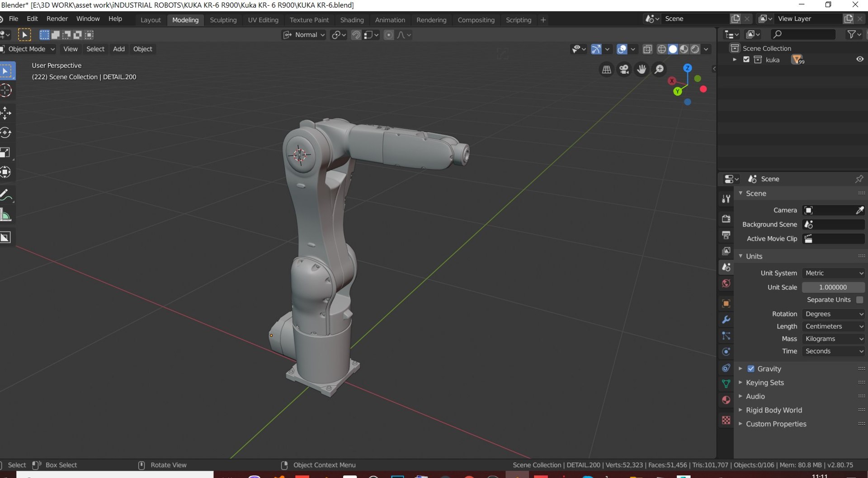
Task: Pin the Scene properties panel
Action: point(859,179)
